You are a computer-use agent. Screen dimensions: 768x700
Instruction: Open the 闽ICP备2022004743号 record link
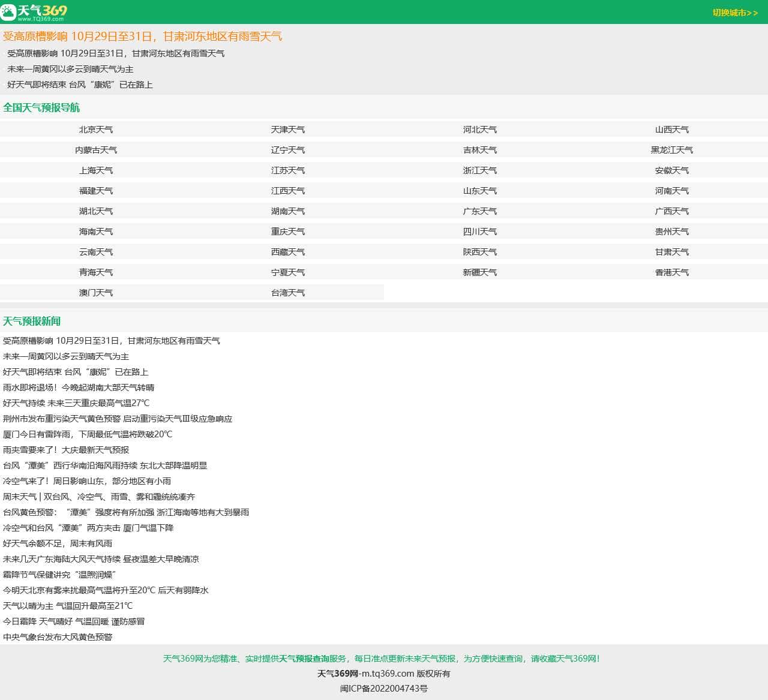click(x=384, y=689)
